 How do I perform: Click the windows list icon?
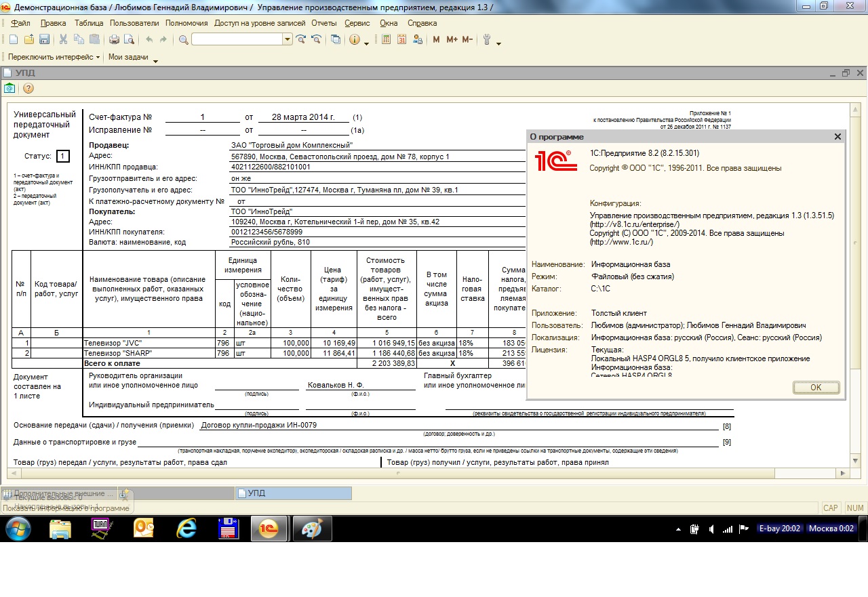pyautogui.click(x=336, y=39)
